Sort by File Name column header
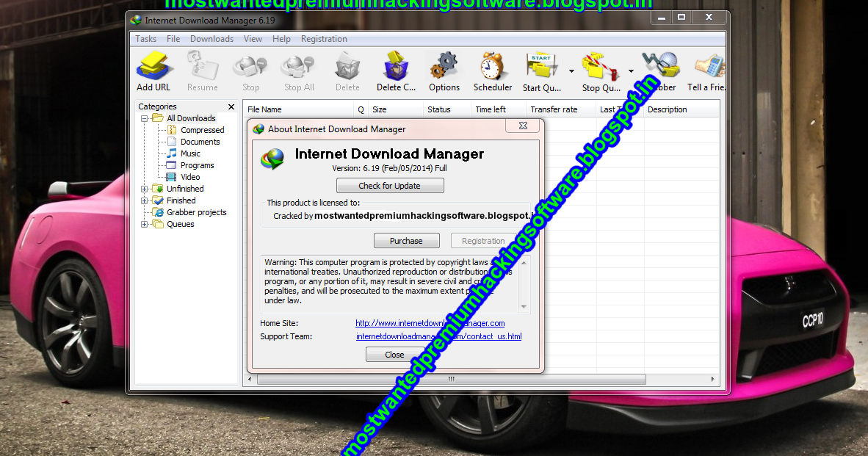The height and width of the screenshot is (456, 868). (298, 109)
